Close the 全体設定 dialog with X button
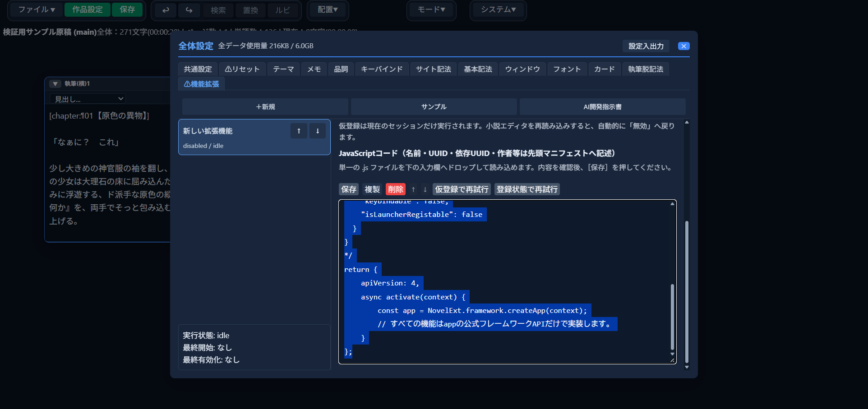 pos(683,46)
